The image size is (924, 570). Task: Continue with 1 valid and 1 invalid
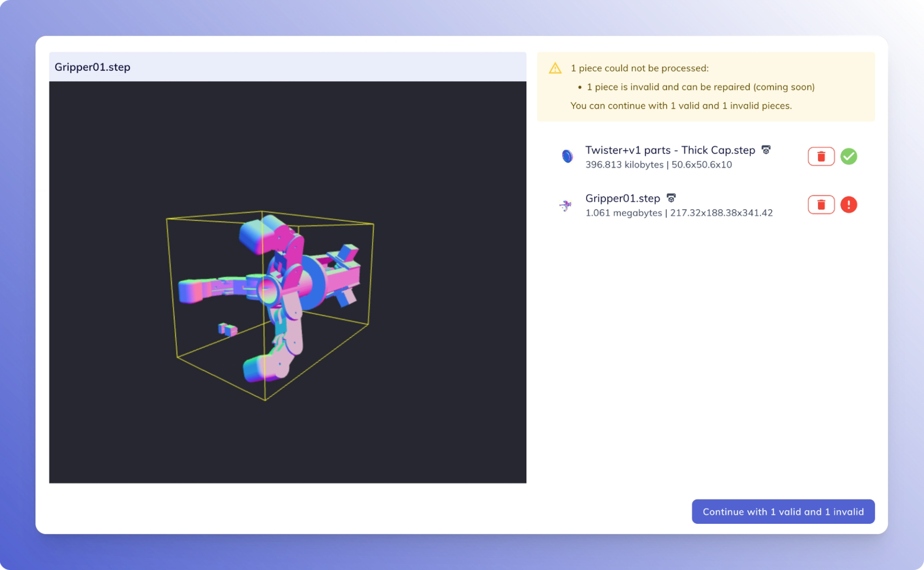pos(783,511)
